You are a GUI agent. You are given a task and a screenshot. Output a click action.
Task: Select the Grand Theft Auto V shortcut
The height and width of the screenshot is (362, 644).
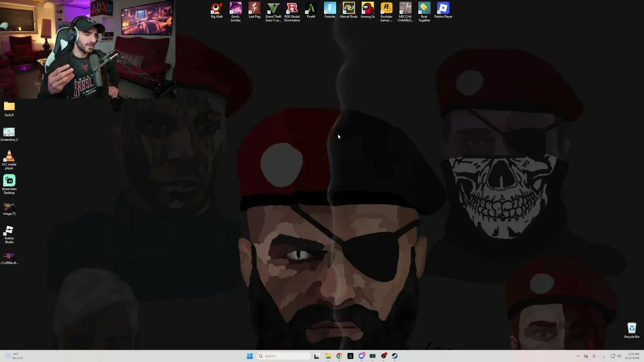273,12
